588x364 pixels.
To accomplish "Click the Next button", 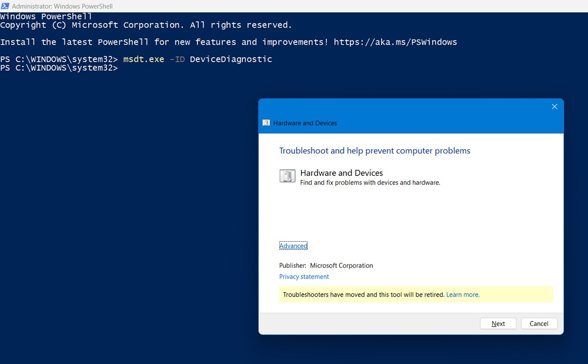I will pos(497,323).
